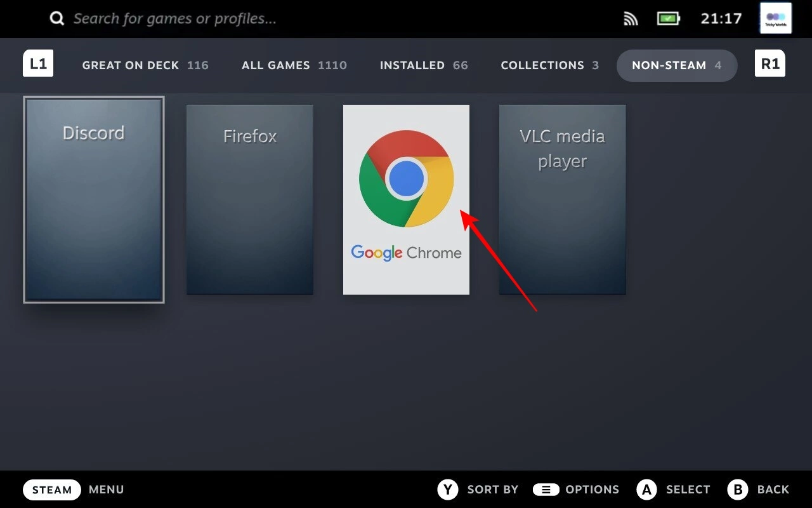Open the search magnifying glass icon
The width and height of the screenshot is (812, 508).
point(56,18)
